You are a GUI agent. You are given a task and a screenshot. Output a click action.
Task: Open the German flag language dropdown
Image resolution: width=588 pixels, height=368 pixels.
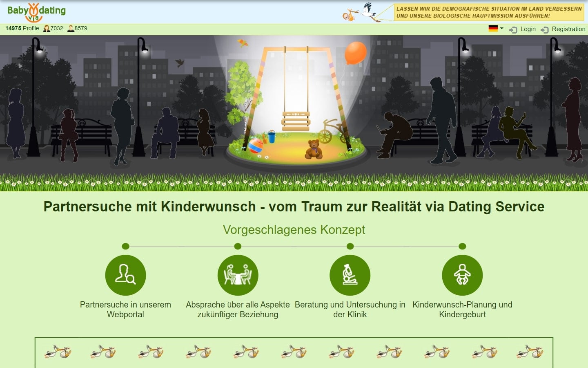pyautogui.click(x=496, y=29)
